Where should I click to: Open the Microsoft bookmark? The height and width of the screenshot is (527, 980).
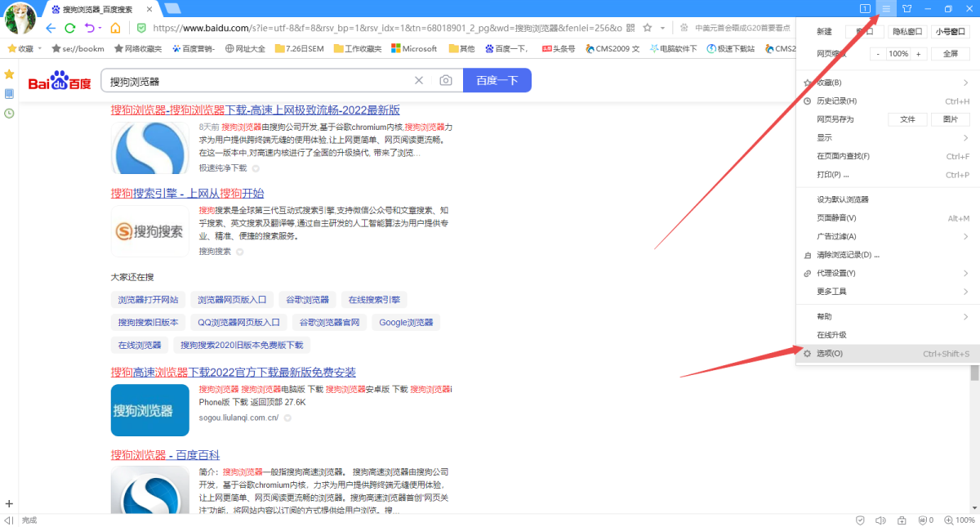click(414, 48)
